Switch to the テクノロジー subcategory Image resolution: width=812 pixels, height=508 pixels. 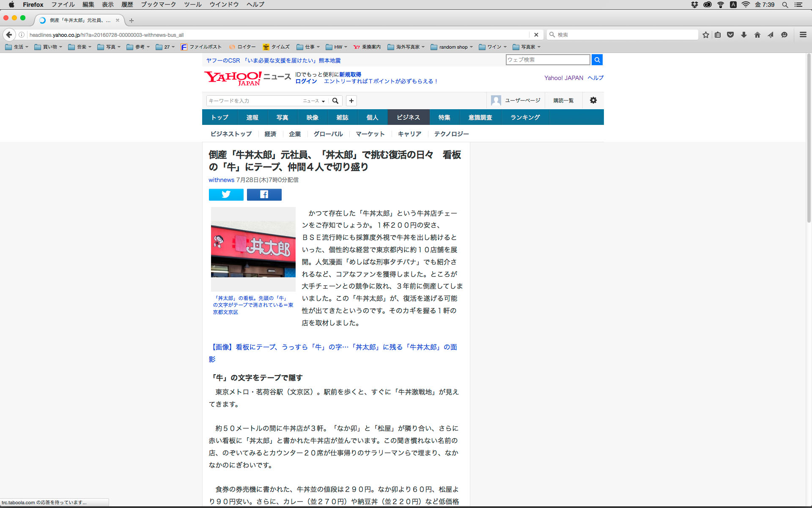click(x=451, y=134)
